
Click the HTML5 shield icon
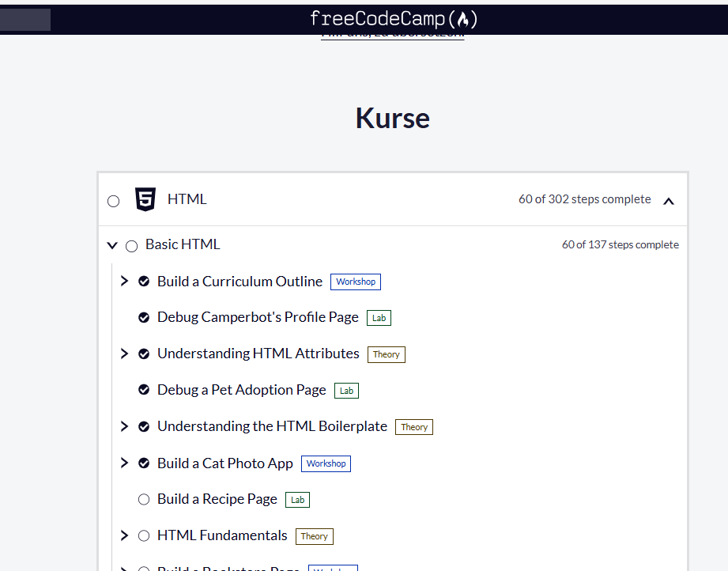click(x=145, y=199)
